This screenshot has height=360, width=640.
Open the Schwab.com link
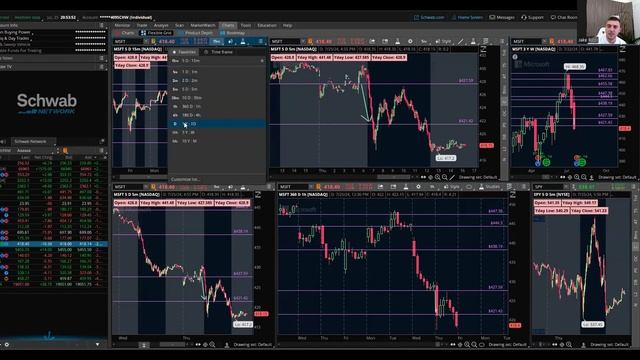[x=429, y=18]
